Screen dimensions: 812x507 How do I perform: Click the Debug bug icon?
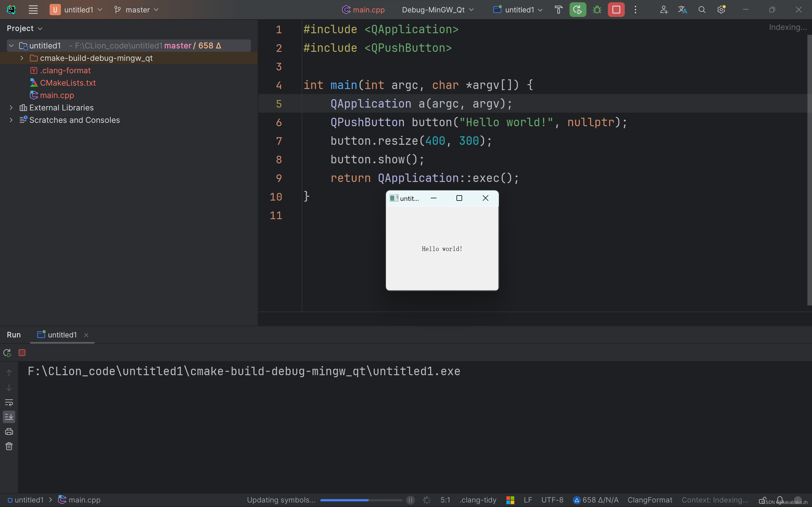click(597, 10)
